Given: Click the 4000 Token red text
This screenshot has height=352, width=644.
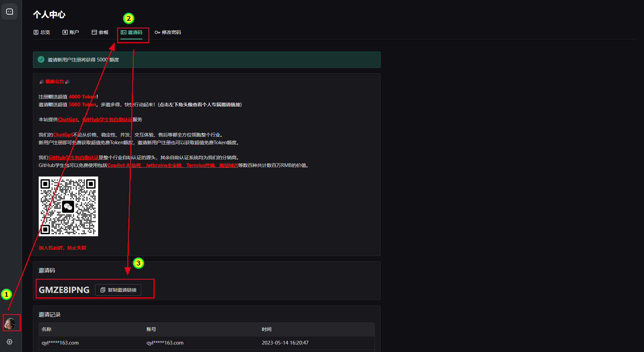Looking at the screenshot, I should click(82, 97).
